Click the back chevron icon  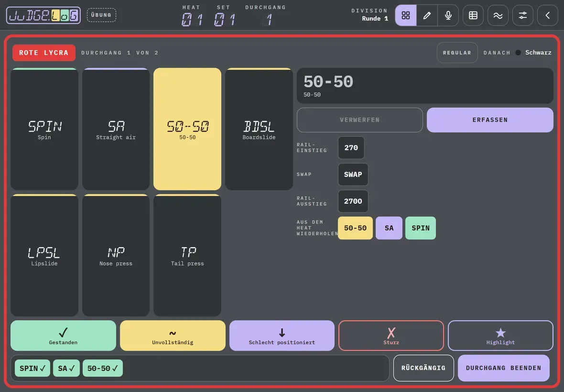547,15
